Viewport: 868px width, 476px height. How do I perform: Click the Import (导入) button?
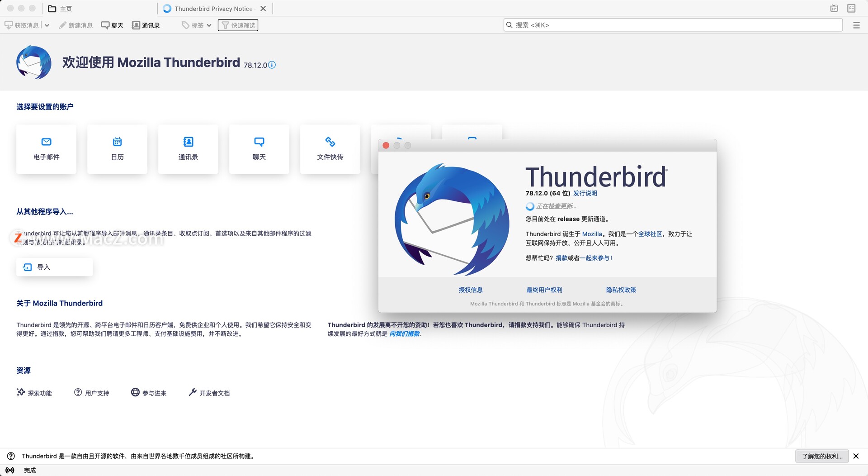pos(54,267)
